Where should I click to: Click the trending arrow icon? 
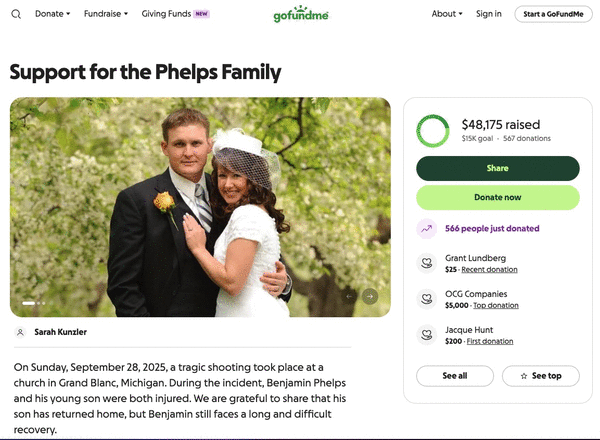(x=427, y=229)
